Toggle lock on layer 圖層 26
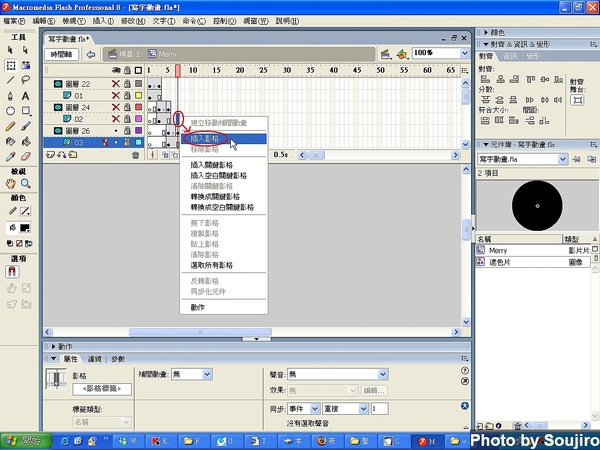The image size is (600, 450). point(127,131)
